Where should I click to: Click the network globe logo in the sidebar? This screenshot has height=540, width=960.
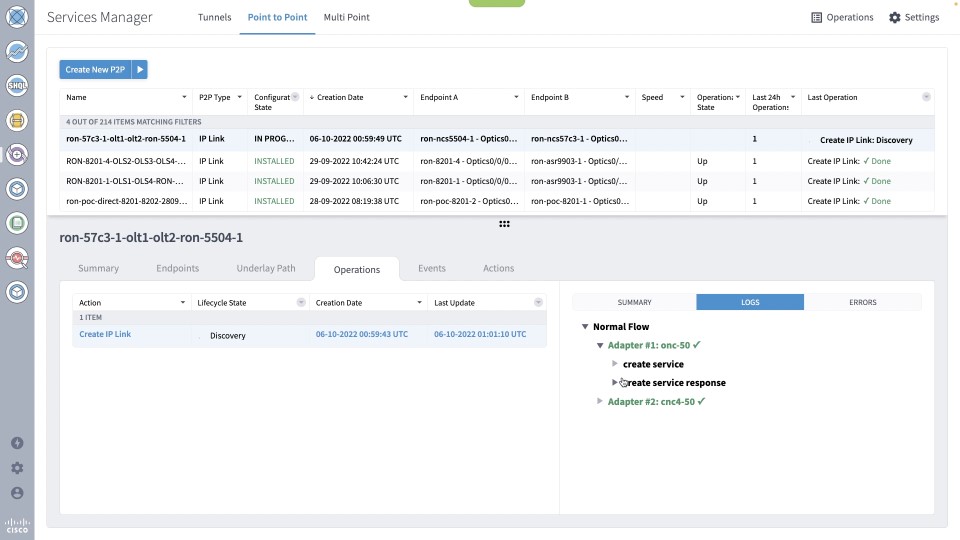17,17
